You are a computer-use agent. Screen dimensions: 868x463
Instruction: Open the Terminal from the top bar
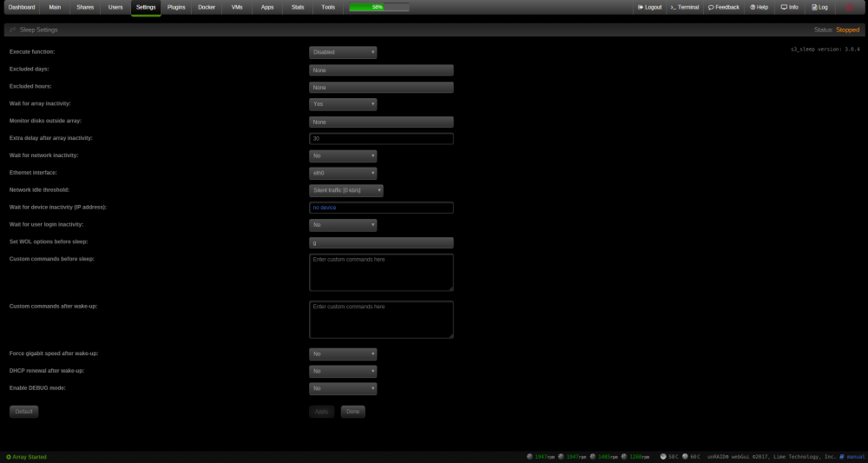click(x=684, y=7)
